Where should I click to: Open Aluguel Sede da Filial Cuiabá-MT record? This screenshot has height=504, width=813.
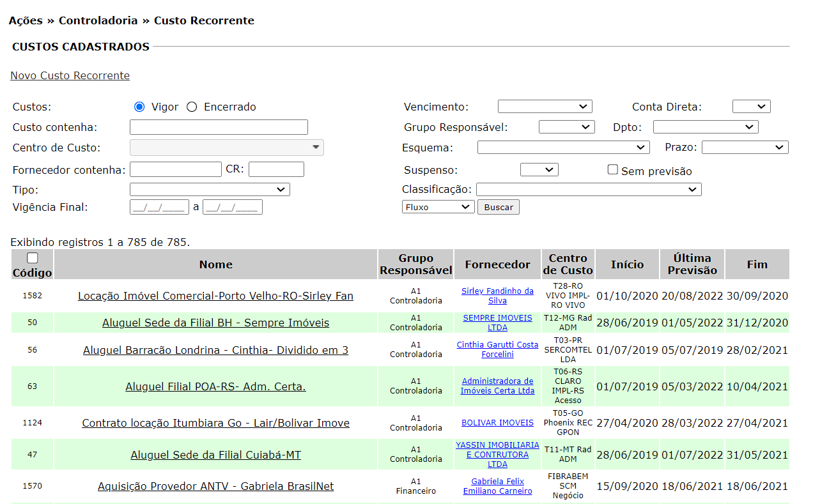(215, 455)
